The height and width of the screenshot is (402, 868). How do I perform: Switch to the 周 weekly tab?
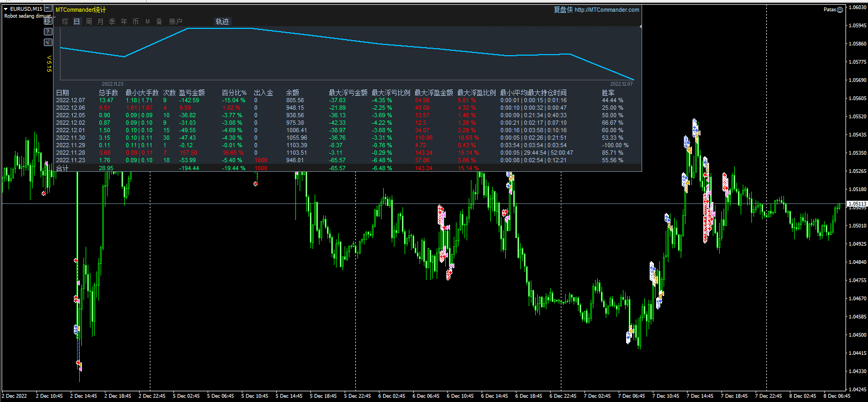[x=89, y=21]
